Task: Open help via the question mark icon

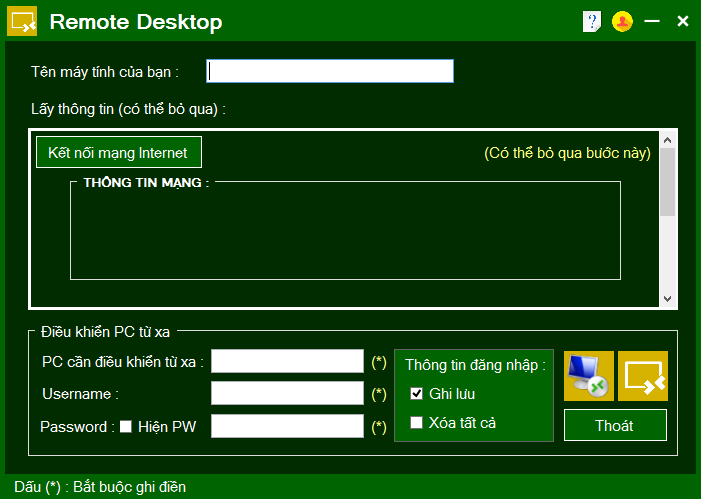Action: (x=592, y=21)
